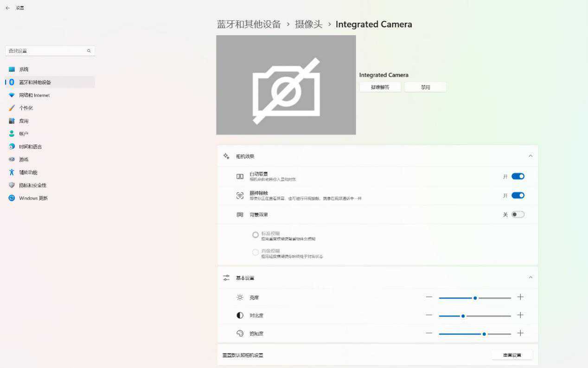588x368 pixels.
Task: Decrease 饱和度 with the minus button
Action: click(x=429, y=333)
